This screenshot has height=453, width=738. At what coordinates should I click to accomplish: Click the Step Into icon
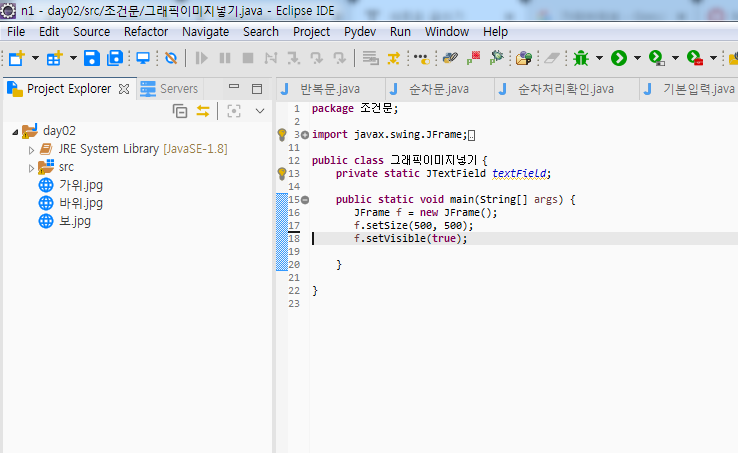coord(294,58)
